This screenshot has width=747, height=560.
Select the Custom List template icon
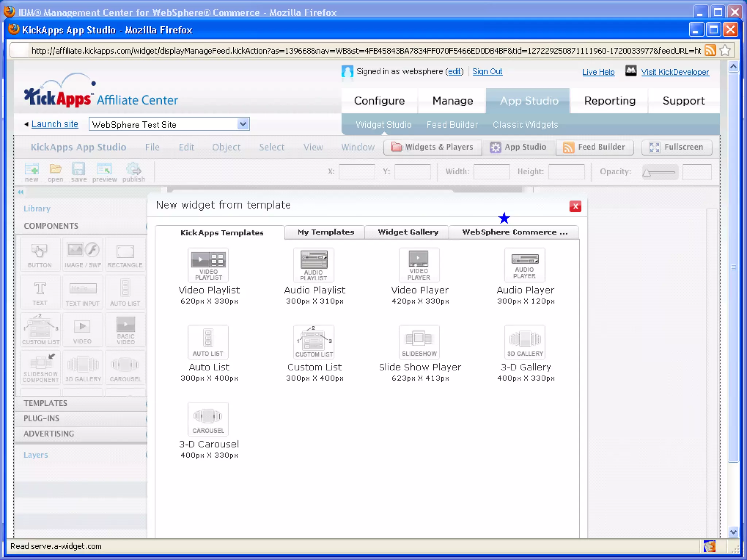tap(313, 342)
